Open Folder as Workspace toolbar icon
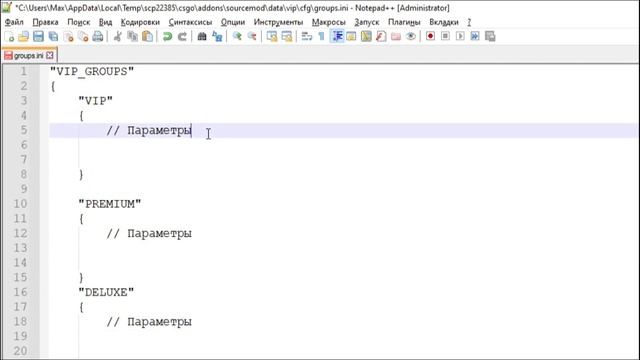 pos(396,37)
